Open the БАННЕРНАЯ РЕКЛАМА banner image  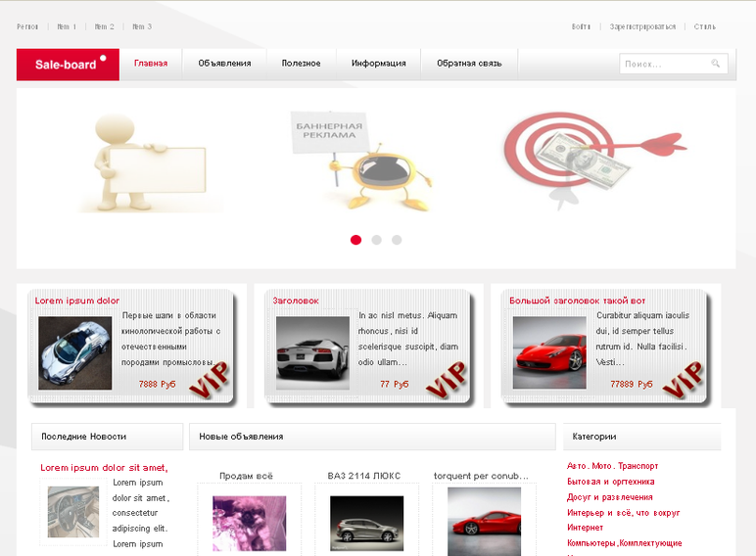click(359, 160)
